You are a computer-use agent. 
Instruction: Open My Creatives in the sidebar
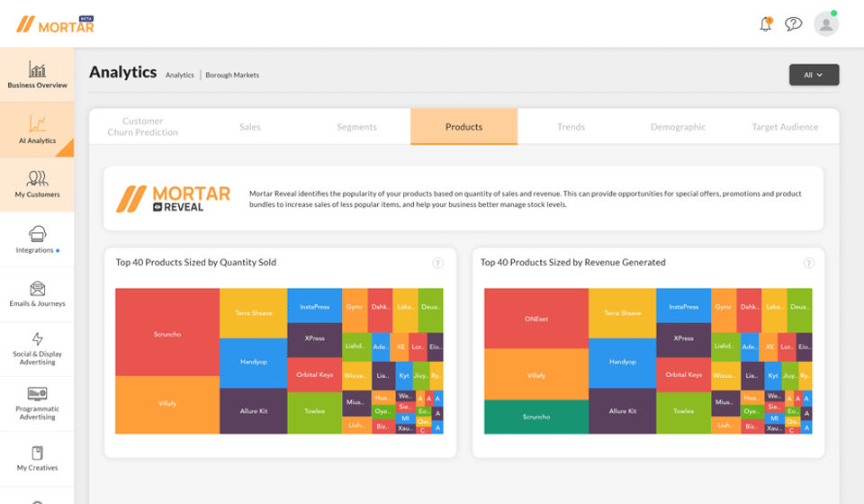(37, 459)
